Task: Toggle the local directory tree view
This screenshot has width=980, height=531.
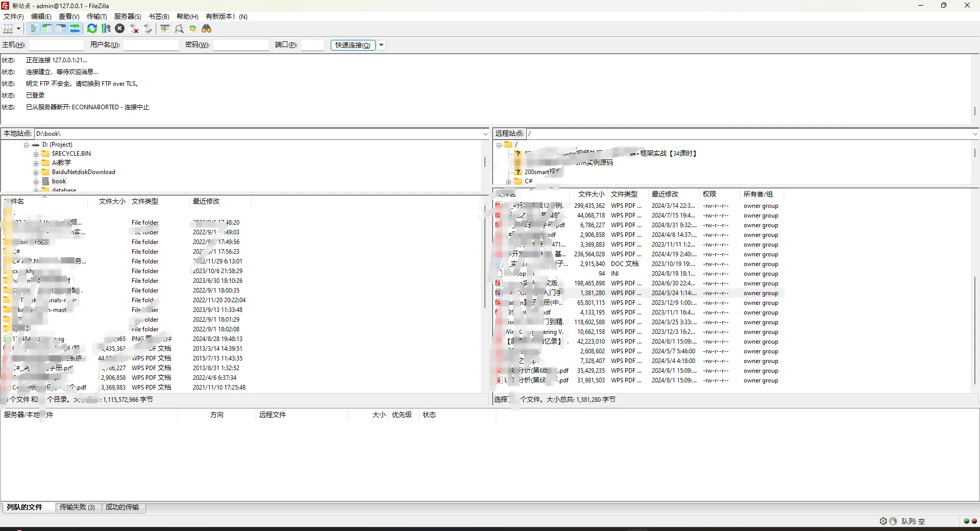Action: (x=47, y=29)
